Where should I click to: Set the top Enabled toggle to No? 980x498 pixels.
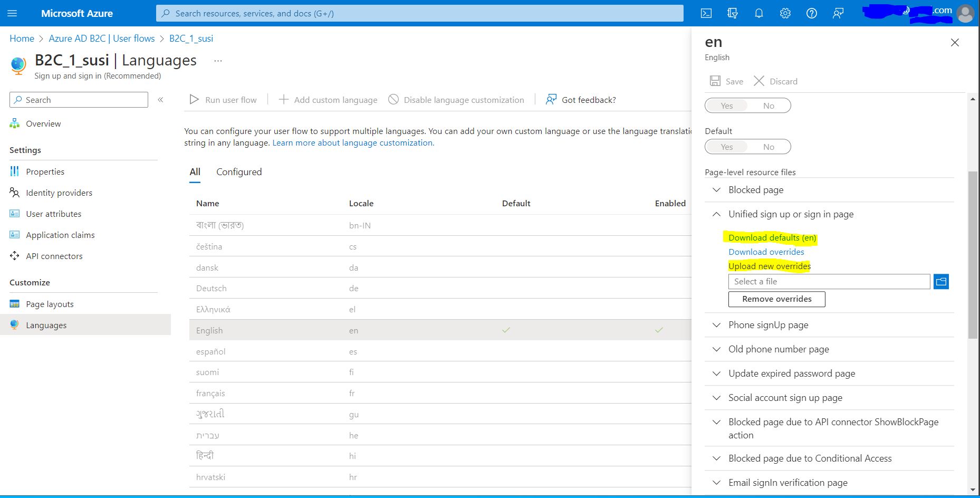[768, 106]
